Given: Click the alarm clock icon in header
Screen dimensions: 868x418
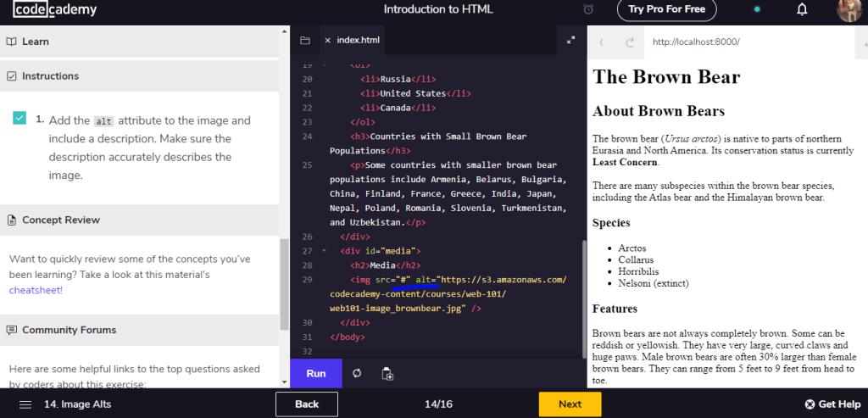Looking at the screenshot, I should point(589,10).
